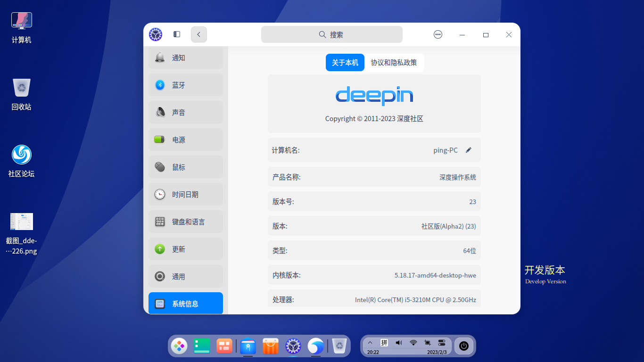Click inside the 搜索 search field
Viewport: 644px width, 362px height.
331,34
